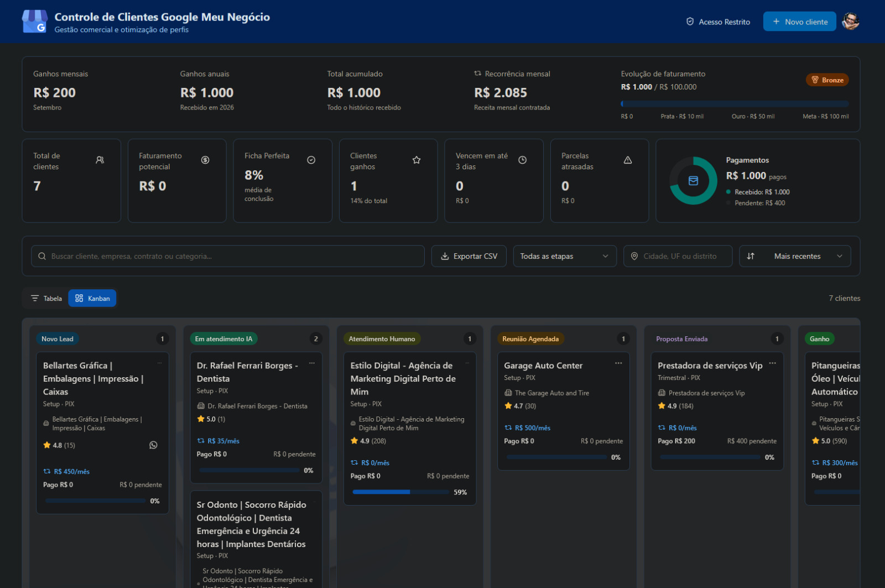Click the magnifier icon in the search bar
Image resolution: width=885 pixels, height=588 pixels.
pyautogui.click(x=42, y=256)
